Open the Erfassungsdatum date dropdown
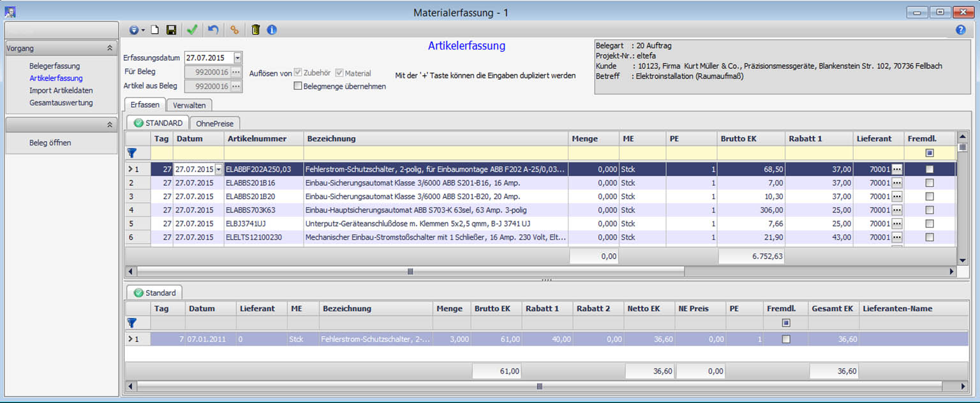Viewport: 980px width, 403px height. click(237, 58)
